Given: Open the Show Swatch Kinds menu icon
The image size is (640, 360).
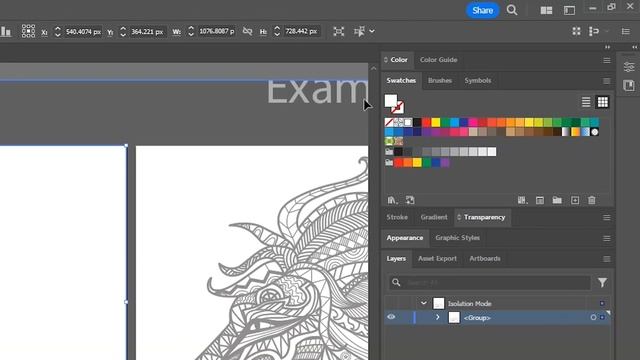Looking at the screenshot, I should 522,200.
